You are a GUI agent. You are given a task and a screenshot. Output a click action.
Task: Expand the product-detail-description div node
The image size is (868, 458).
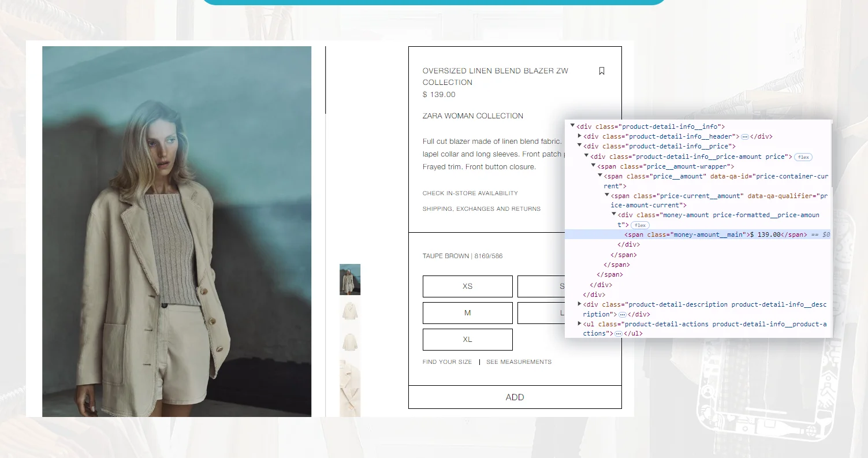579,304
